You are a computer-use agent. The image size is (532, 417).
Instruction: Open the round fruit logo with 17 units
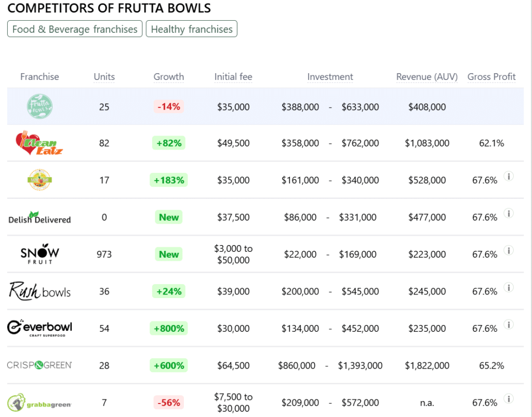coord(39,180)
